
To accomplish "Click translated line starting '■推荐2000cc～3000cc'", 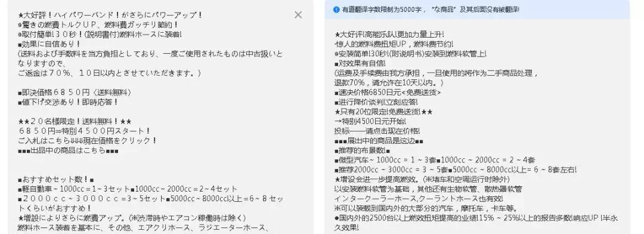I will pyautogui.click(x=456, y=170).
